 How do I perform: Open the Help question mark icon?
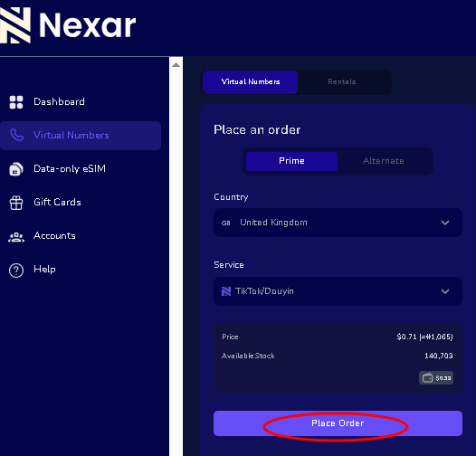point(16,271)
